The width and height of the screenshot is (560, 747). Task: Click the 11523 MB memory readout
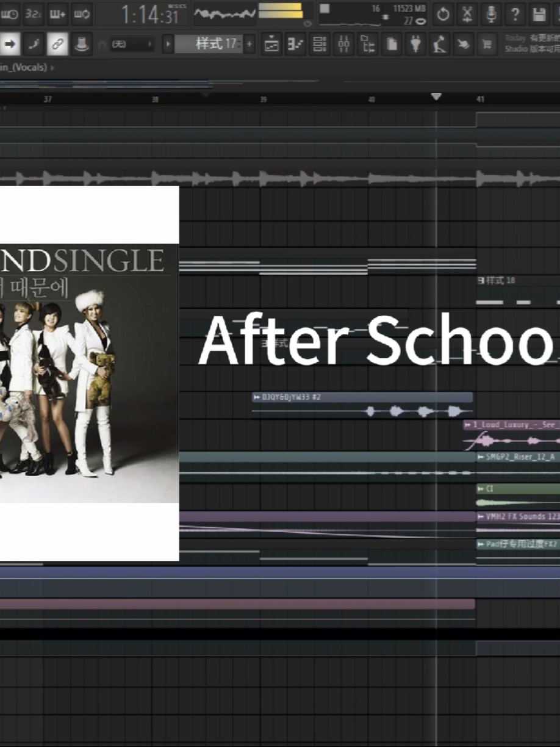409,9
